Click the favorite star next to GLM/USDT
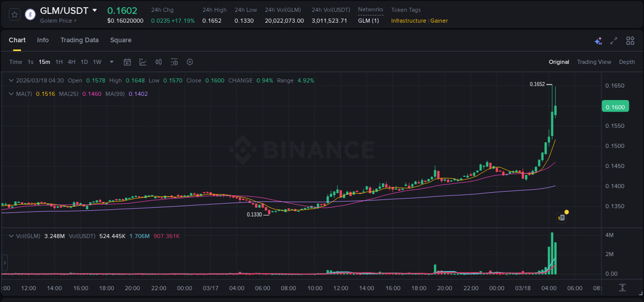The width and height of the screenshot is (644, 302). coord(14,14)
